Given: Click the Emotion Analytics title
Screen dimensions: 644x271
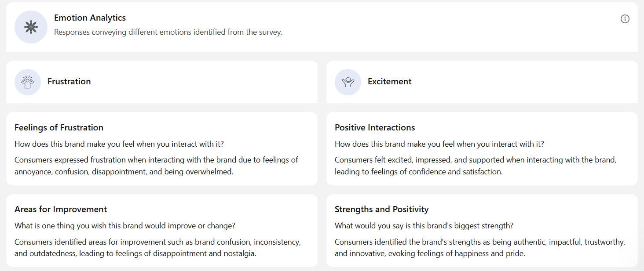Looking at the screenshot, I should 90,18.
